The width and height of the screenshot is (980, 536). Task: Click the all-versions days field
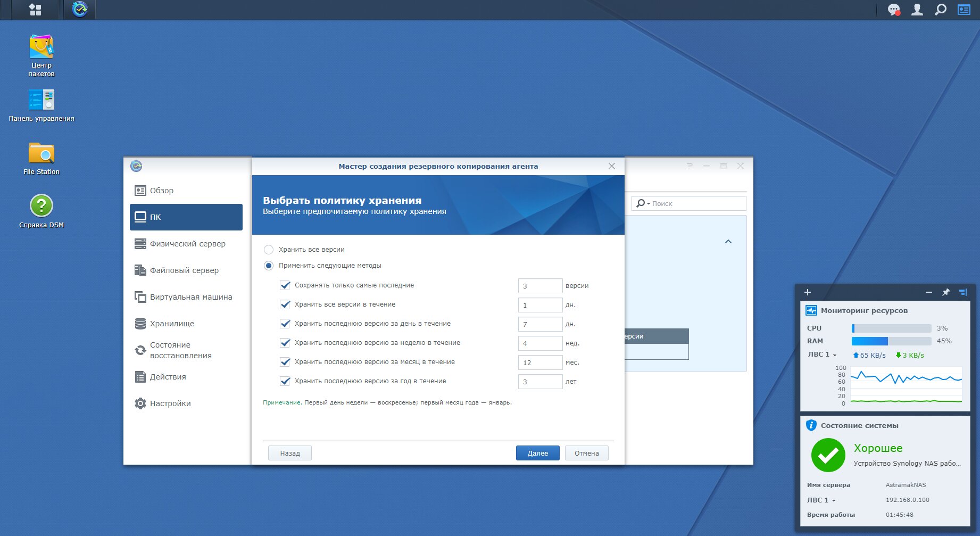tap(540, 305)
